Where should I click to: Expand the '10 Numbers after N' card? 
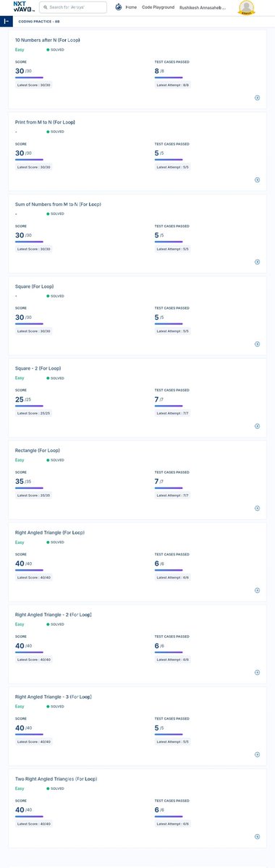pos(258,98)
